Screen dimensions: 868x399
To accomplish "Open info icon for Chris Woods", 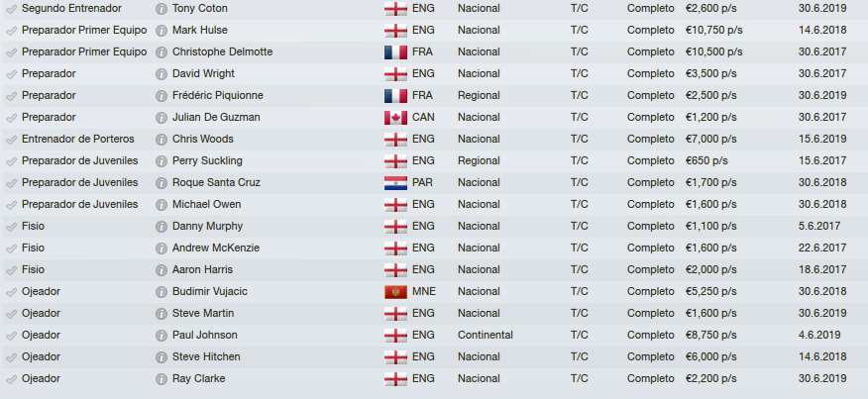I will pos(162,140).
